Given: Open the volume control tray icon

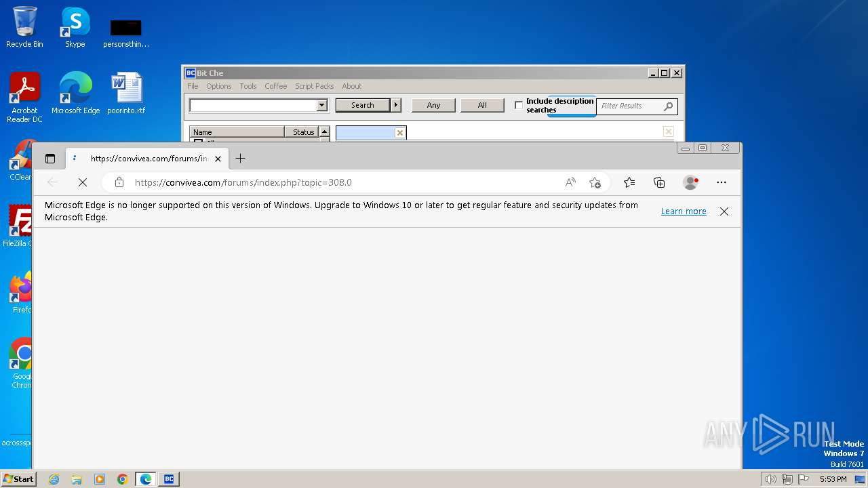Looking at the screenshot, I should coord(771,479).
